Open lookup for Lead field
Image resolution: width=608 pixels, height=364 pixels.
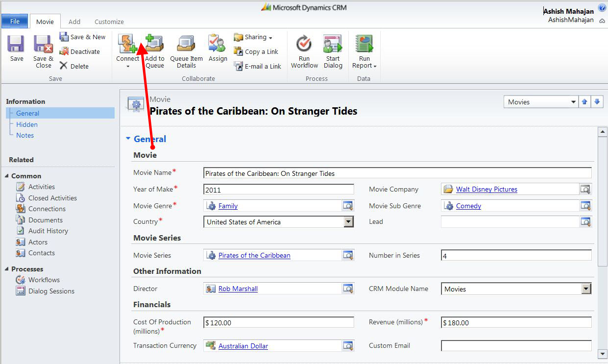[585, 222]
